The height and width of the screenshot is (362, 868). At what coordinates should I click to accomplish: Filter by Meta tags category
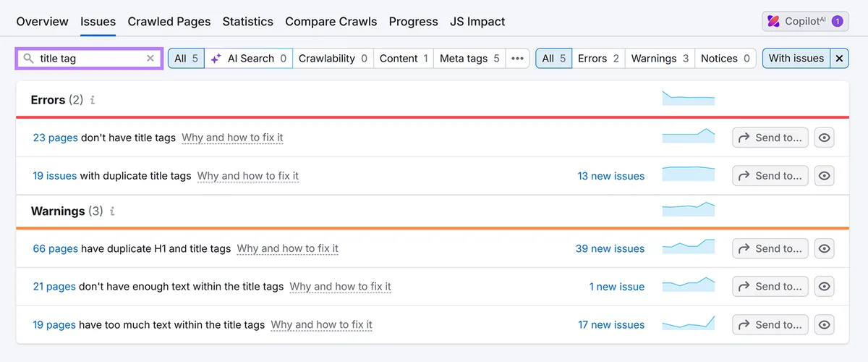[x=469, y=59]
